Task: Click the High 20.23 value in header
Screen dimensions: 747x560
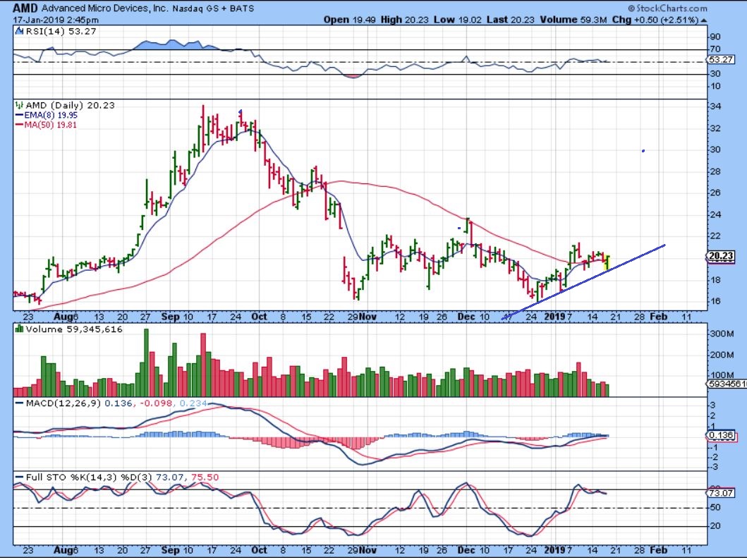Action: pos(403,20)
